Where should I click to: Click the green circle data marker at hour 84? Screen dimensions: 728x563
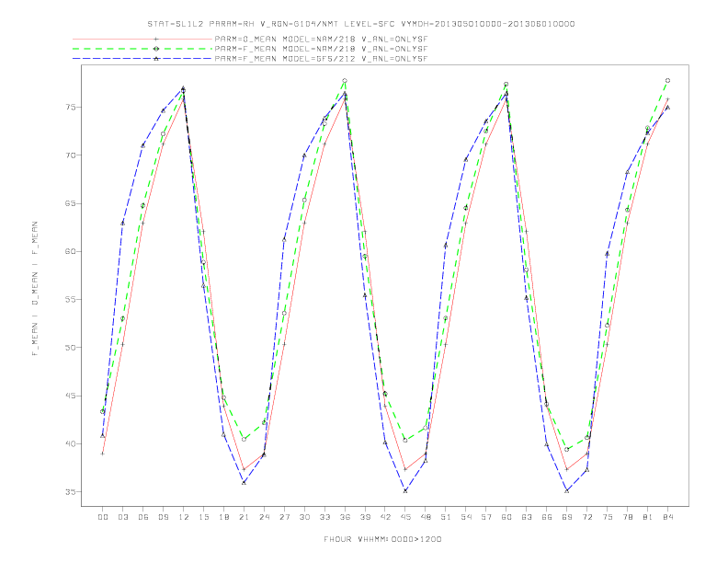[667, 80]
